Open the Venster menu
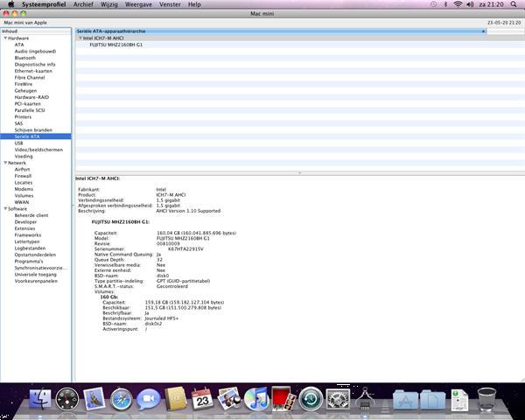 click(170, 4)
